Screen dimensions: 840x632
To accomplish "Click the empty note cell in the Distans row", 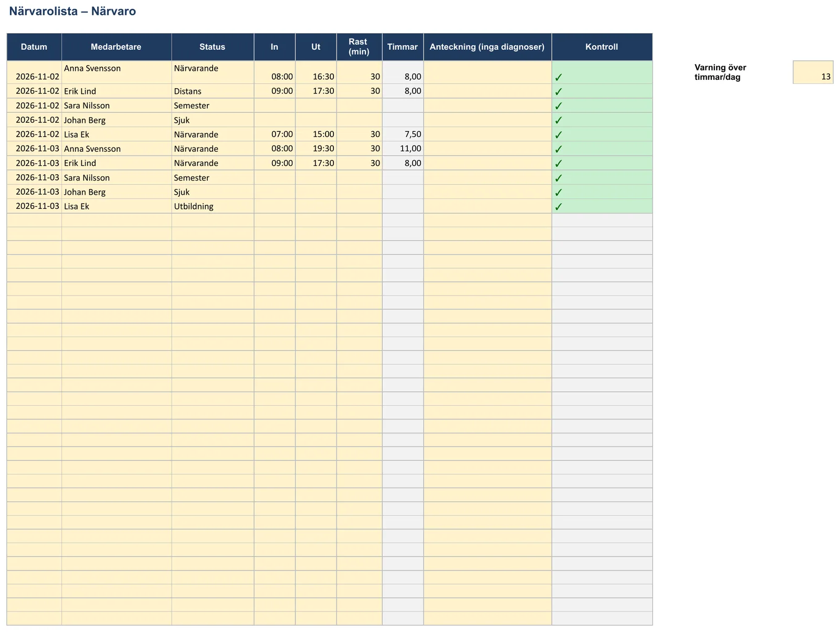I will pyautogui.click(x=487, y=91).
